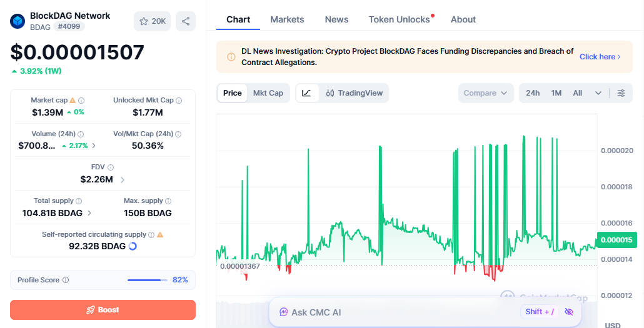
Task: Expand Volume (24h) details chevron
Action: click(94, 146)
